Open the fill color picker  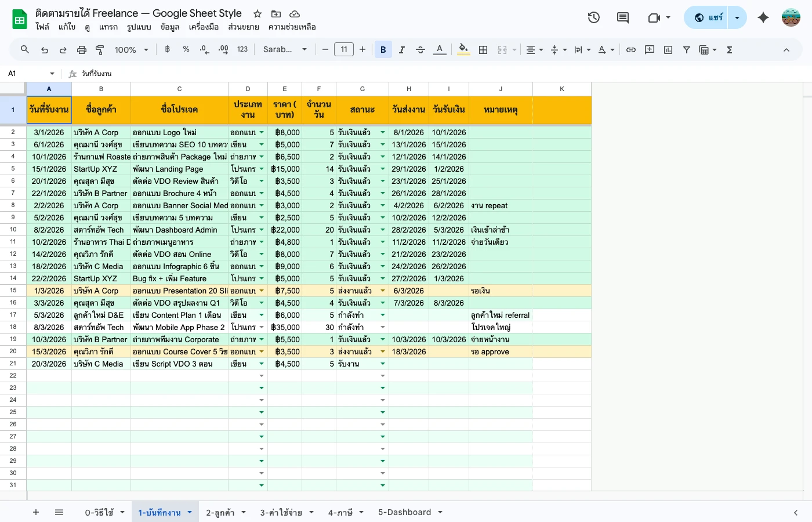point(463,50)
